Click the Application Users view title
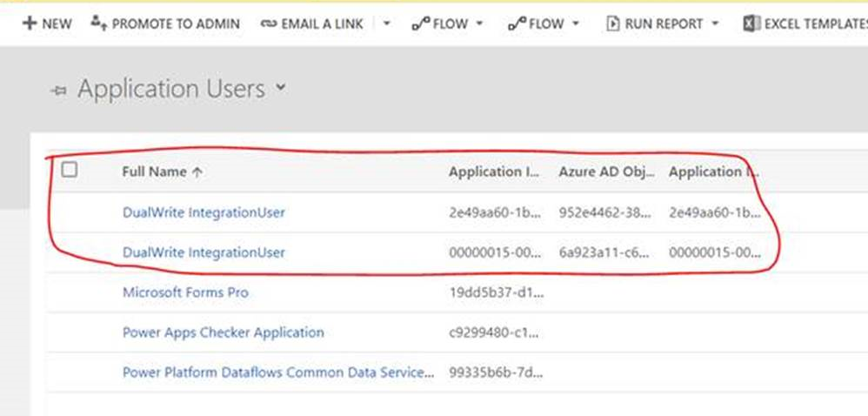 [x=171, y=89]
